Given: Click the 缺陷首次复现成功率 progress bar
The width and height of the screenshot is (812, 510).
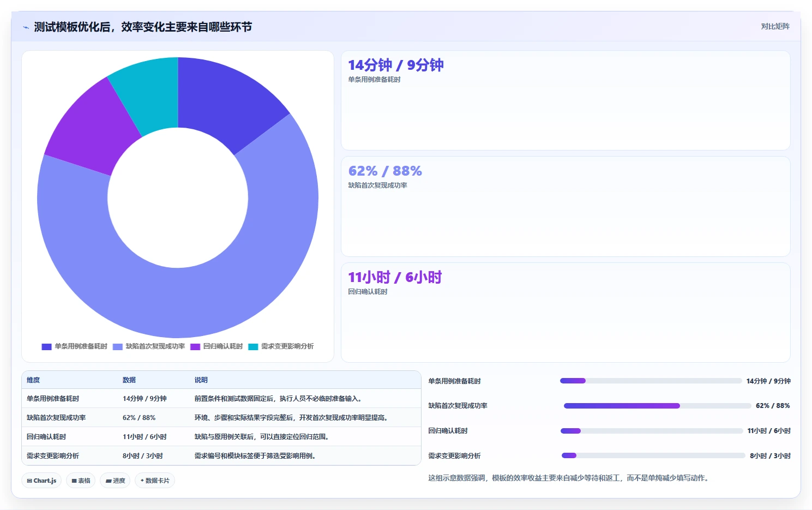Looking at the screenshot, I should (658, 406).
